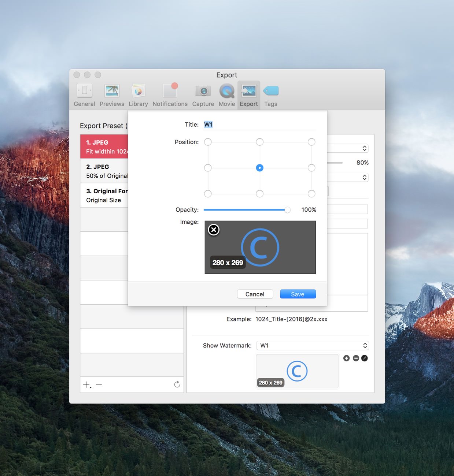Viewport: 454px width, 476px height.
Task: Set watermark position to middle-left
Action: click(208, 168)
